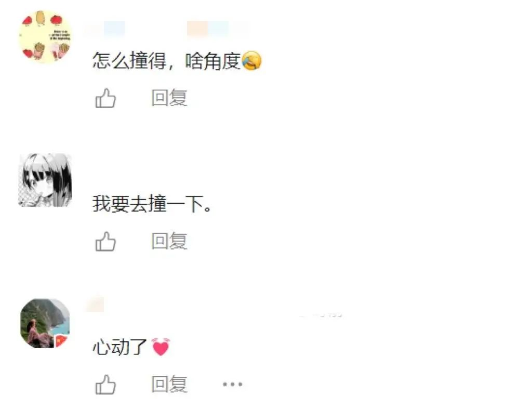Like the comment "心动了"
532x408 pixels.
(106, 385)
